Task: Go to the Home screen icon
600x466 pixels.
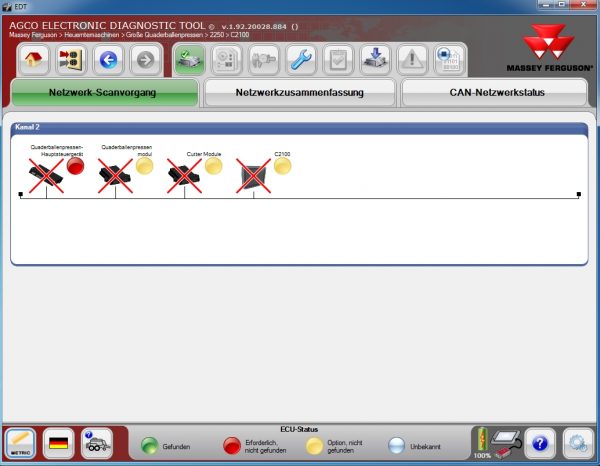Action: pyautogui.click(x=33, y=60)
